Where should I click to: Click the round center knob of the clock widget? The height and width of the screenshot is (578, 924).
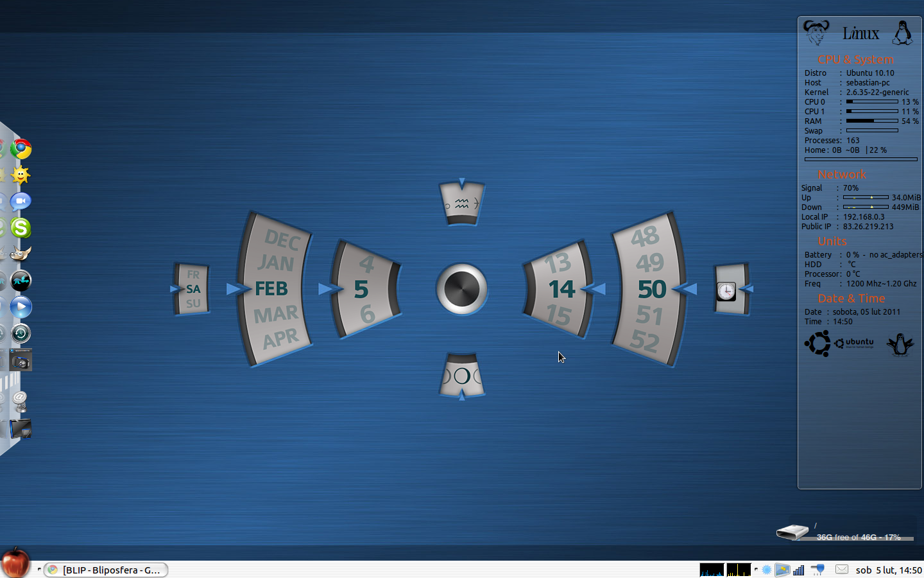click(462, 289)
